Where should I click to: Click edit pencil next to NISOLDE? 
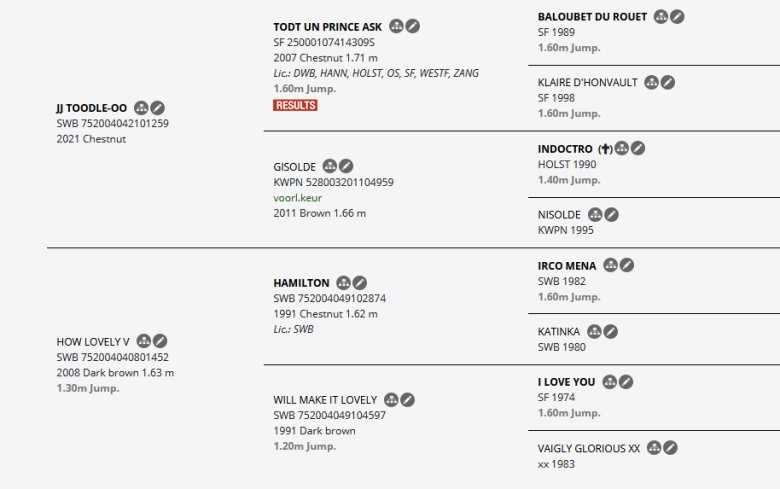[x=611, y=214]
